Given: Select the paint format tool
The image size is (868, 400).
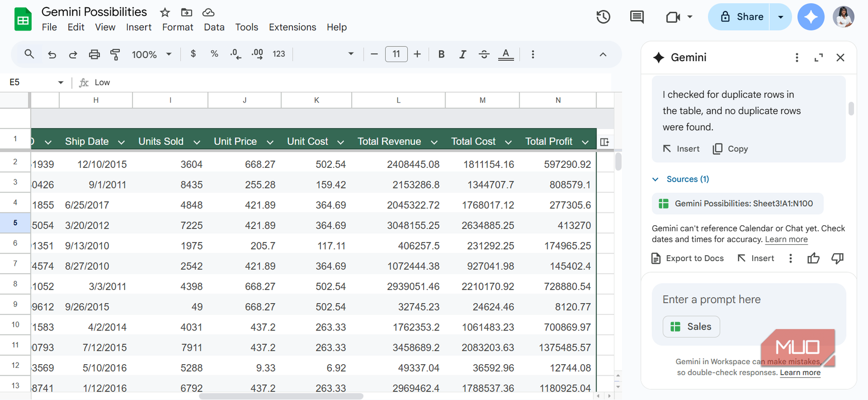Looking at the screenshot, I should click(115, 54).
